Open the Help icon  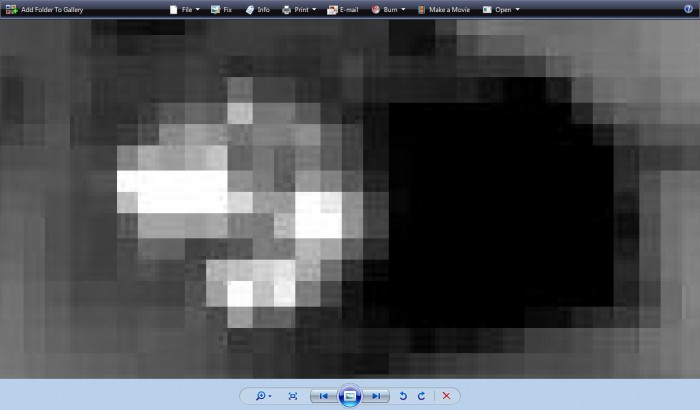(x=689, y=9)
